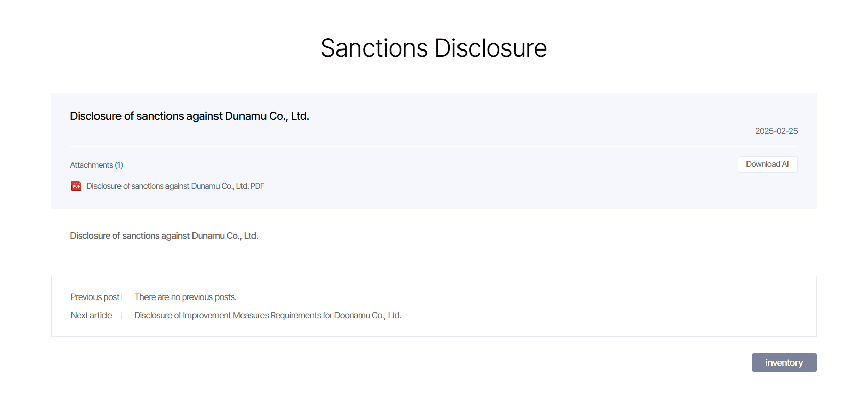
Task: Click the Attachments label
Action: 91,165
